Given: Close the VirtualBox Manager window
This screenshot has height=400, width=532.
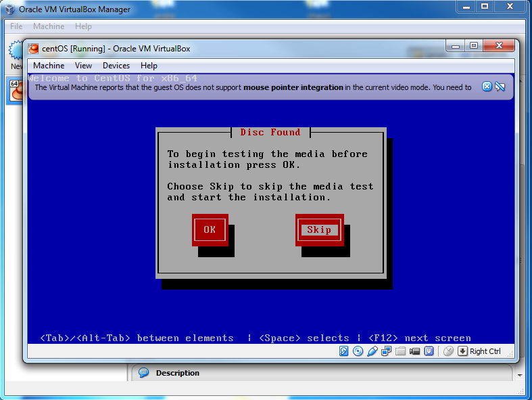Looking at the screenshot, I should tap(510, 7).
